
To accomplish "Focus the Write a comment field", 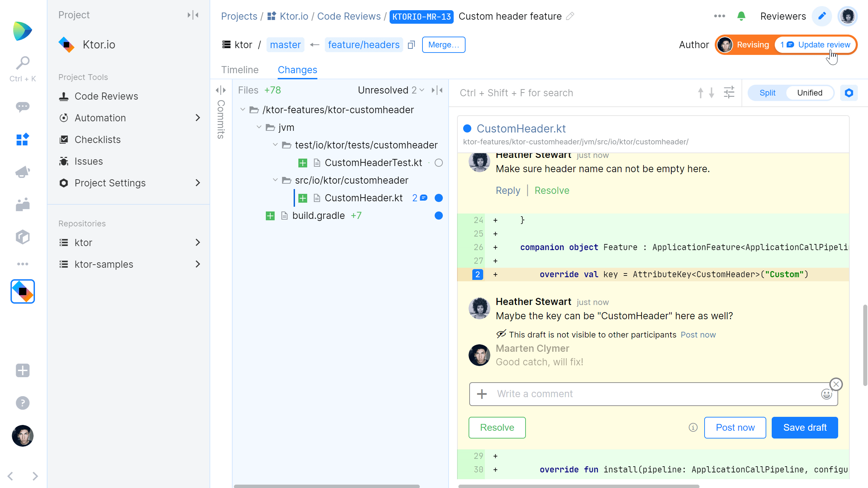I will coord(653,394).
